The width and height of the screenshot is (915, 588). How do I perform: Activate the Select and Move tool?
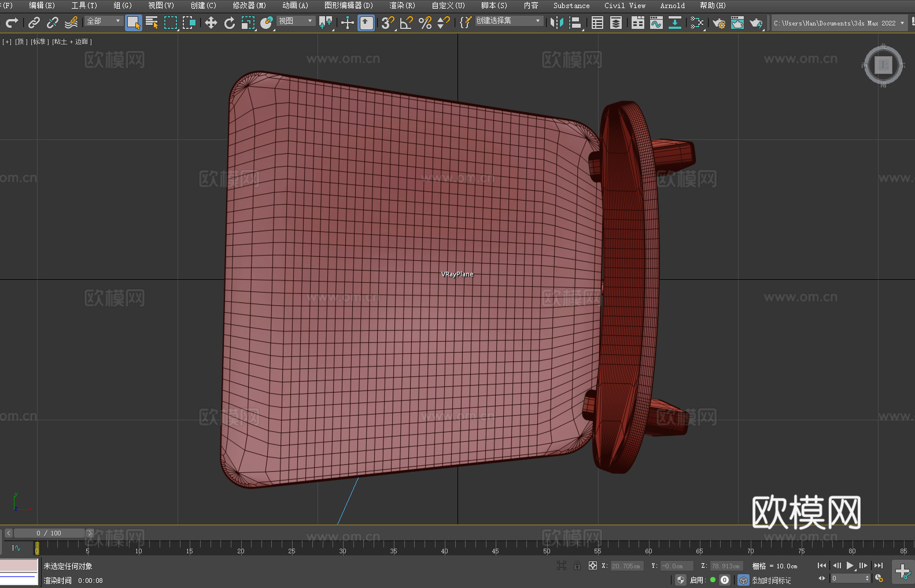click(211, 23)
